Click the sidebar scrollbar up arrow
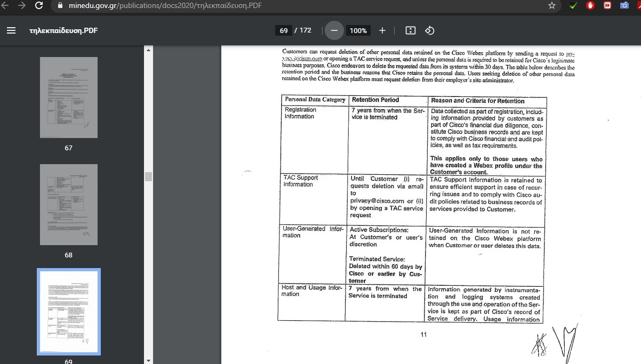The width and height of the screenshot is (641, 364). coord(149,50)
